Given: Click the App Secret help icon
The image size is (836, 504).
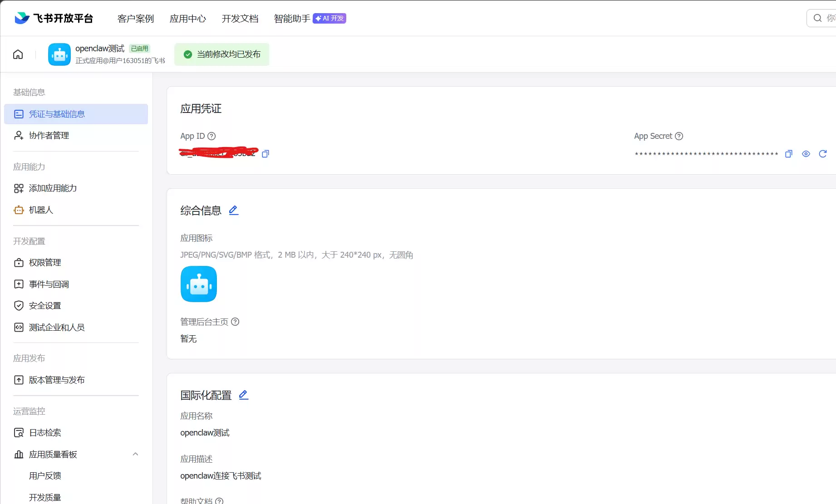Looking at the screenshot, I should 679,136.
